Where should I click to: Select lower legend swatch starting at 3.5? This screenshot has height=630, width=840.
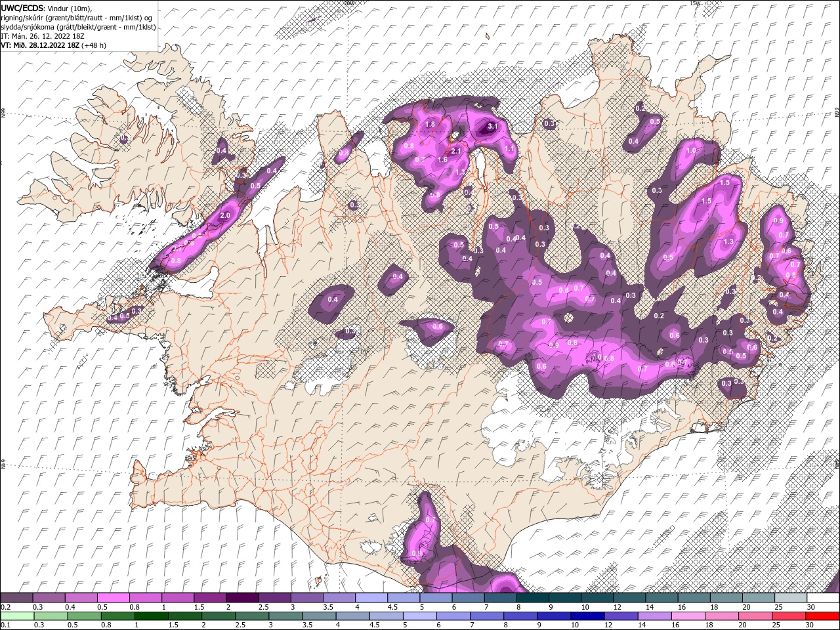(319, 616)
